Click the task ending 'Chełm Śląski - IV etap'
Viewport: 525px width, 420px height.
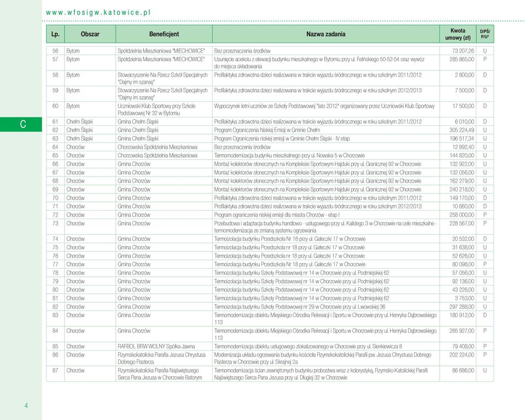point(282,139)
